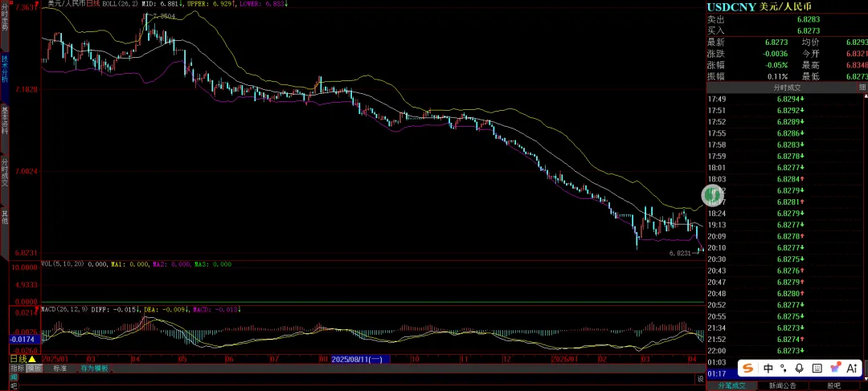Click the 分时成交 header of the trade list
Image resolution: width=868 pixels, height=391 pixels.
tap(787, 88)
